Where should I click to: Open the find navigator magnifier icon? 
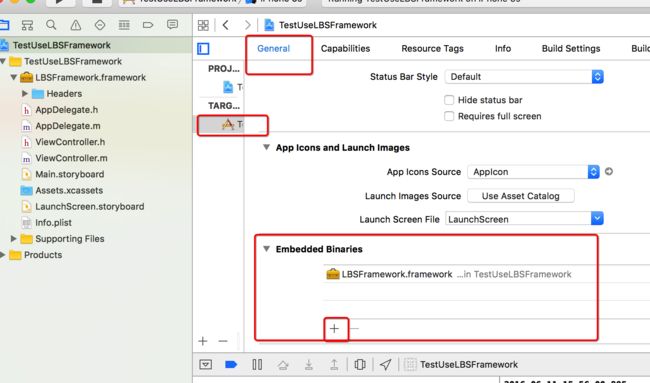tap(51, 25)
